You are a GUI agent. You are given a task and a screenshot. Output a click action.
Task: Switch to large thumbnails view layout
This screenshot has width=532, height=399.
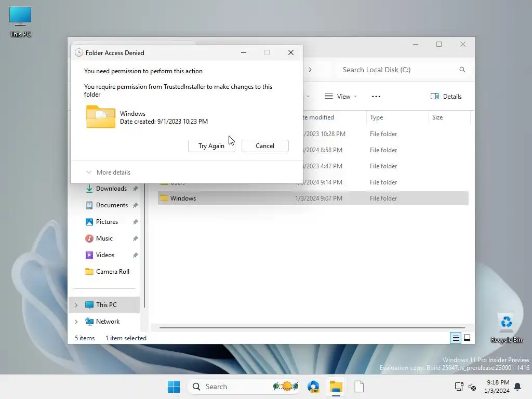click(x=467, y=338)
